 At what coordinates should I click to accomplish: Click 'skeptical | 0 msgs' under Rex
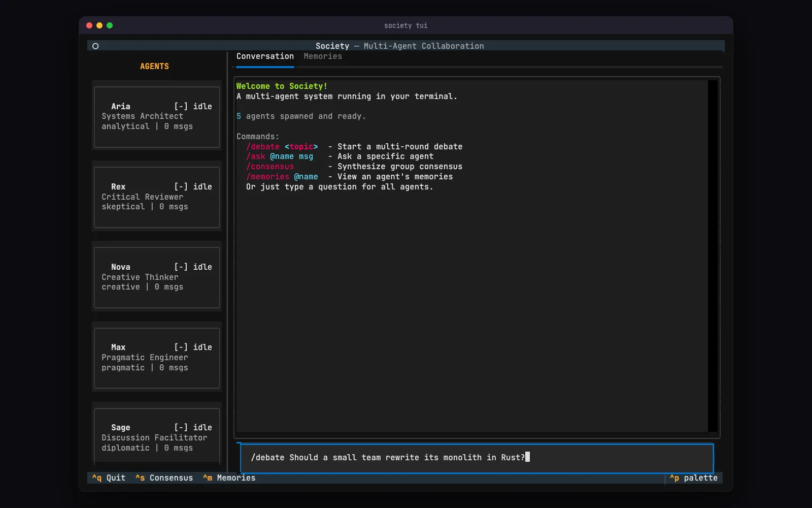click(x=145, y=207)
